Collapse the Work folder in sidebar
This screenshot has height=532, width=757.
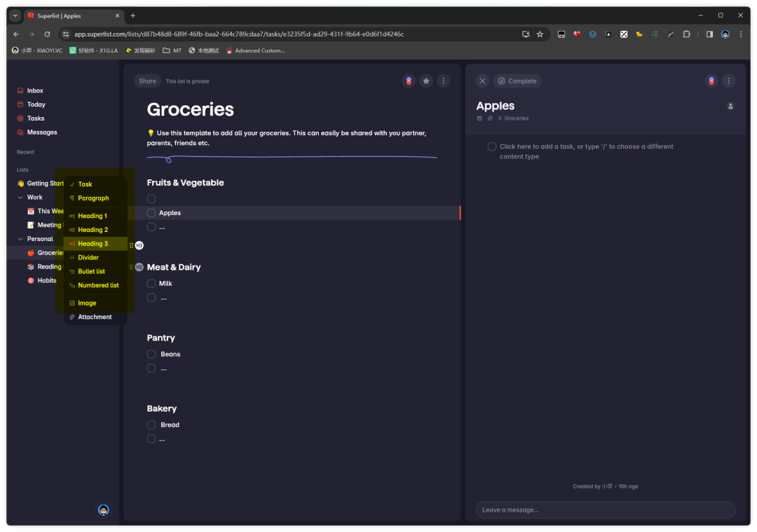(x=20, y=198)
